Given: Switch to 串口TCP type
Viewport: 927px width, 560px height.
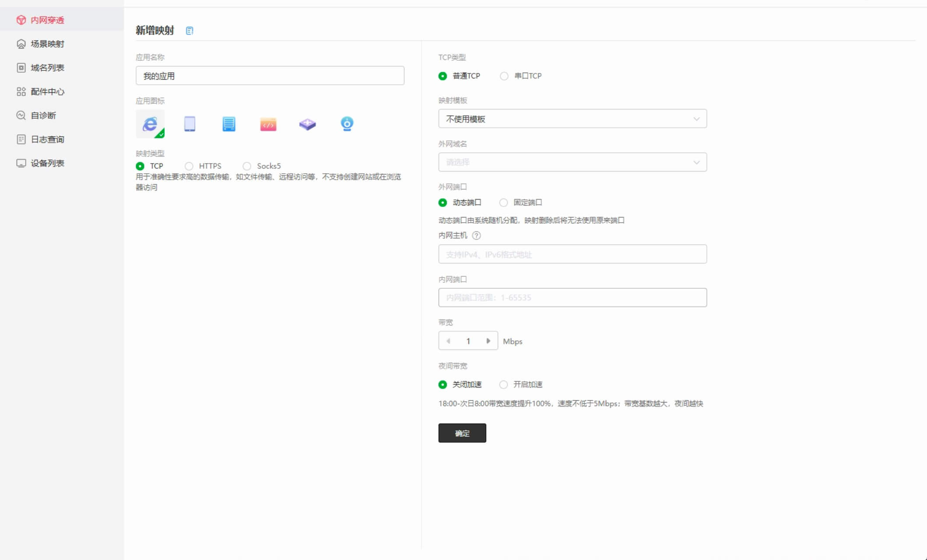Looking at the screenshot, I should (x=504, y=76).
